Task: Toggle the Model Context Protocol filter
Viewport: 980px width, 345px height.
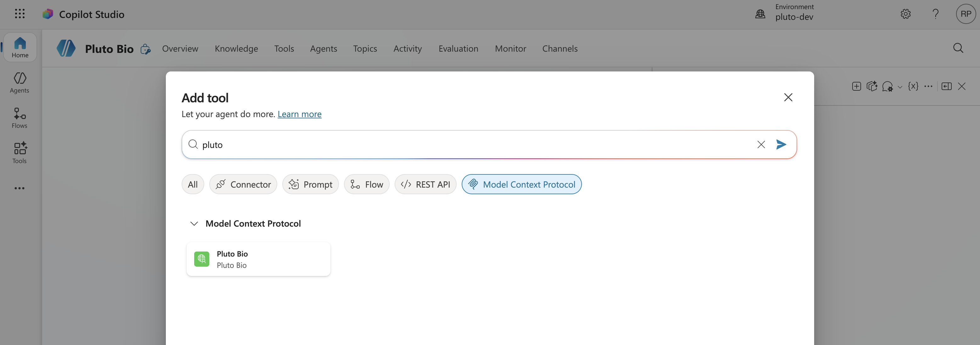Action: (521, 184)
